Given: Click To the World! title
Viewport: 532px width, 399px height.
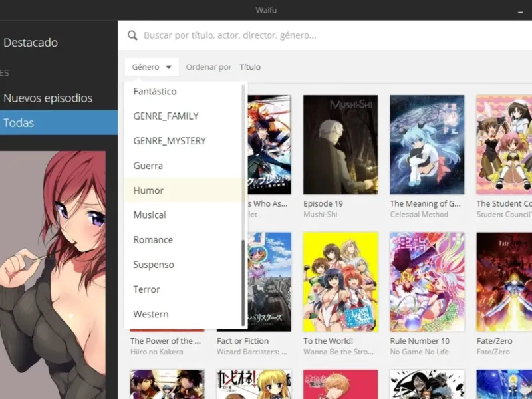Looking at the screenshot, I should [328, 341].
